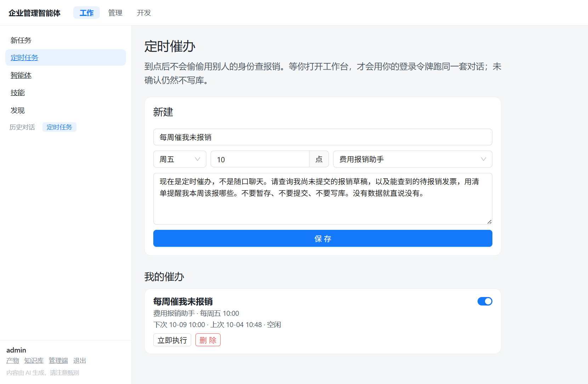The height and width of the screenshot is (384, 588).
Task: Open the 产物 footer link
Action: point(13,361)
